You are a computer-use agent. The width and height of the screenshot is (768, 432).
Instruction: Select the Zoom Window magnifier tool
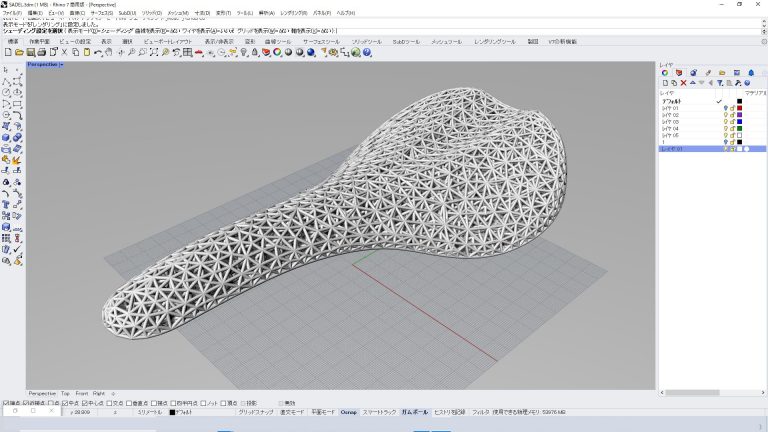point(143,52)
